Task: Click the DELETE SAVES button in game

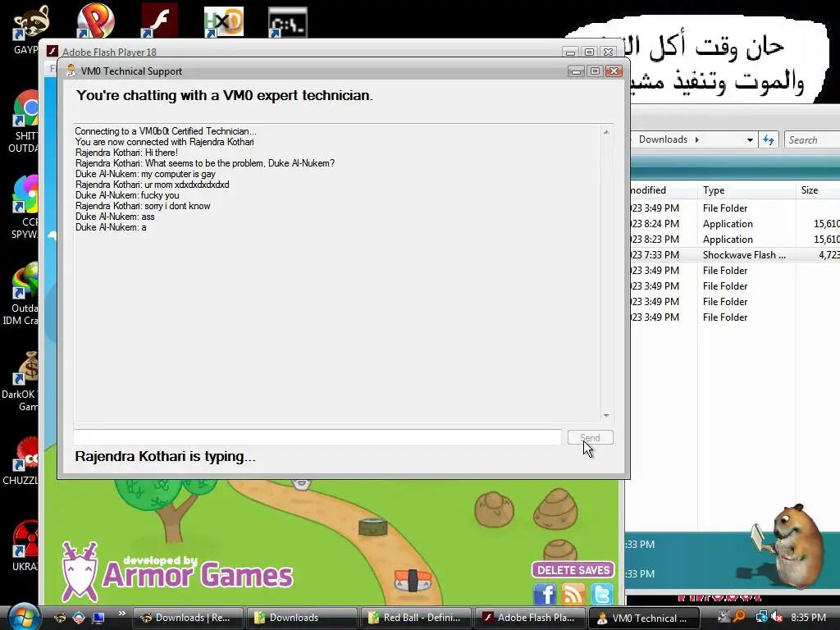Action: (x=573, y=570)
